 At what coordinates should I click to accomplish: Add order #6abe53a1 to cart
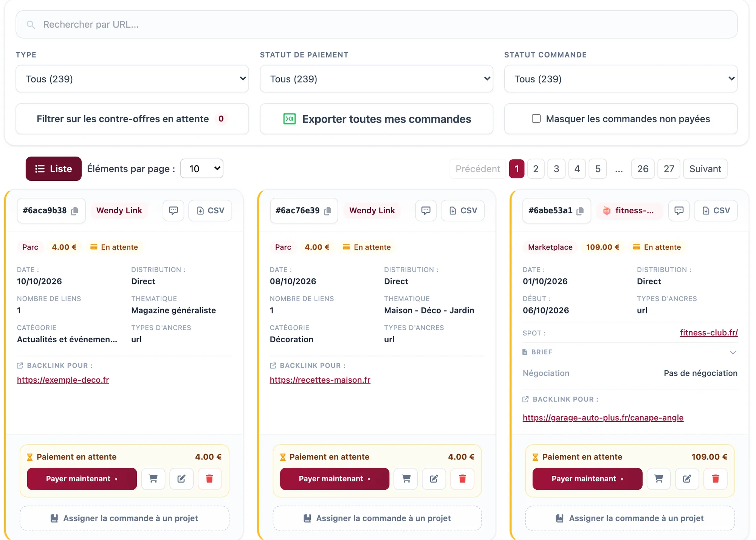[659, 479]
